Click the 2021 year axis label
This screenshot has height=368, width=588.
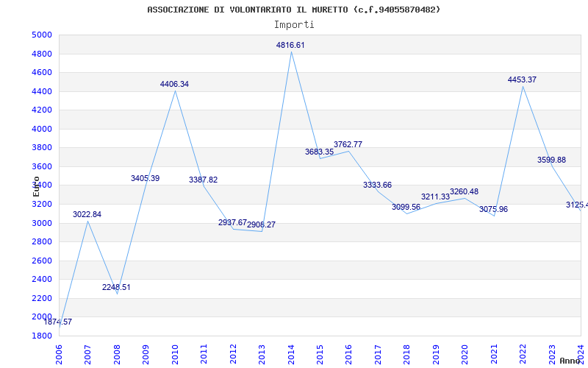tap(494, 355)
